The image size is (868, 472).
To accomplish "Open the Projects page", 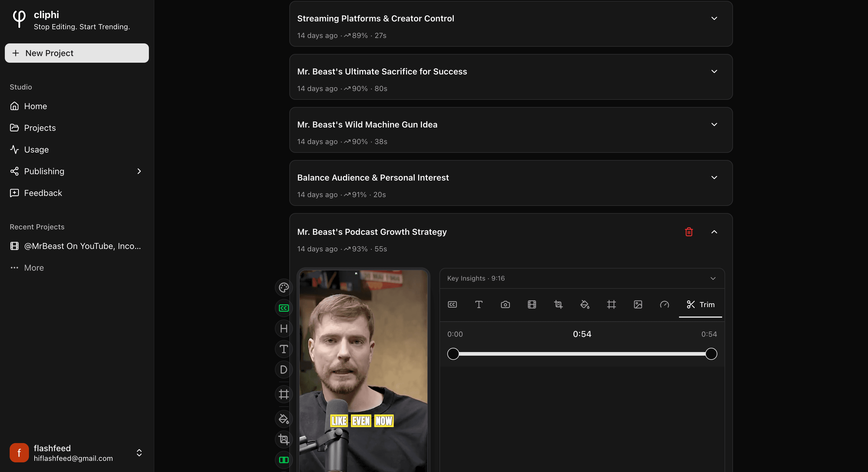I will pos(77,128).
